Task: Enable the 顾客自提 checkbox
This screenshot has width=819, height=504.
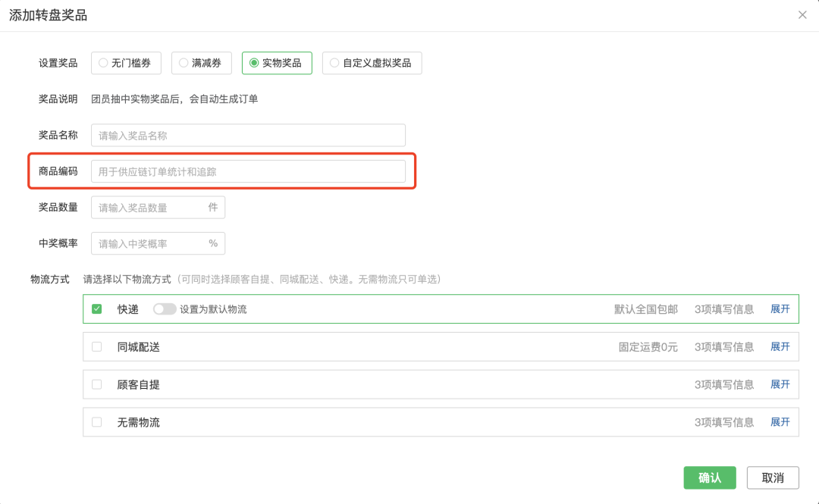Action: click(x=97, y=384)
